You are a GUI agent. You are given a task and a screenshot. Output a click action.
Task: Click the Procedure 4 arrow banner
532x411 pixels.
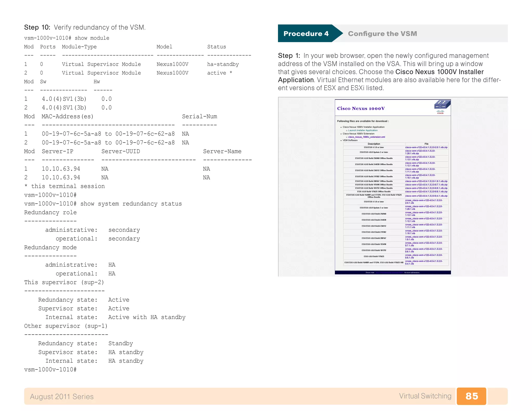click(307, 34)
